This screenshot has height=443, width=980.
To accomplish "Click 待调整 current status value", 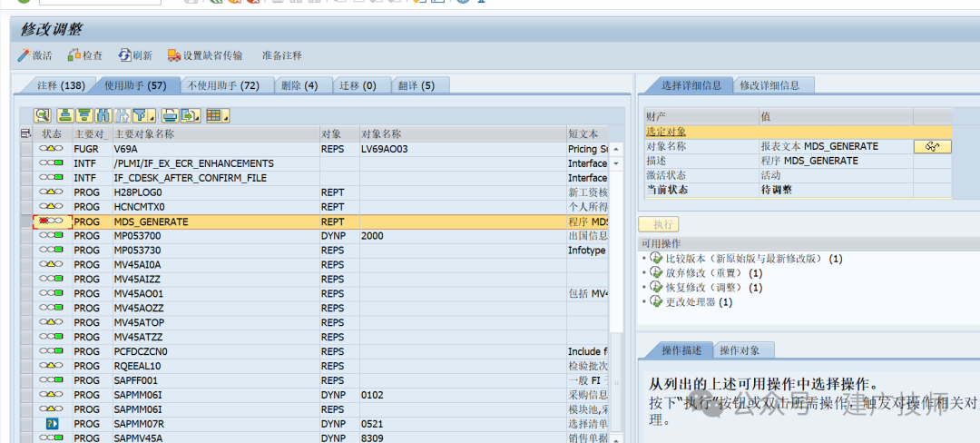I will [x=776, y=190].
